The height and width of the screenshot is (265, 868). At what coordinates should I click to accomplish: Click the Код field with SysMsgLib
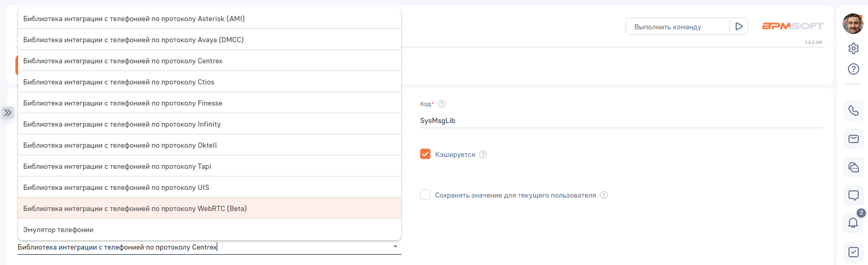tap(620, 120)
